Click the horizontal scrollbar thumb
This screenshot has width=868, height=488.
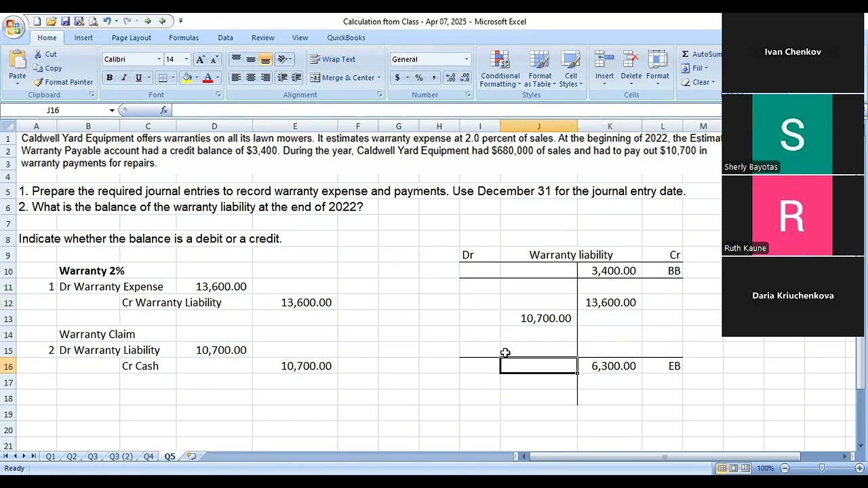pyautogui.click(x=665, y=457)
